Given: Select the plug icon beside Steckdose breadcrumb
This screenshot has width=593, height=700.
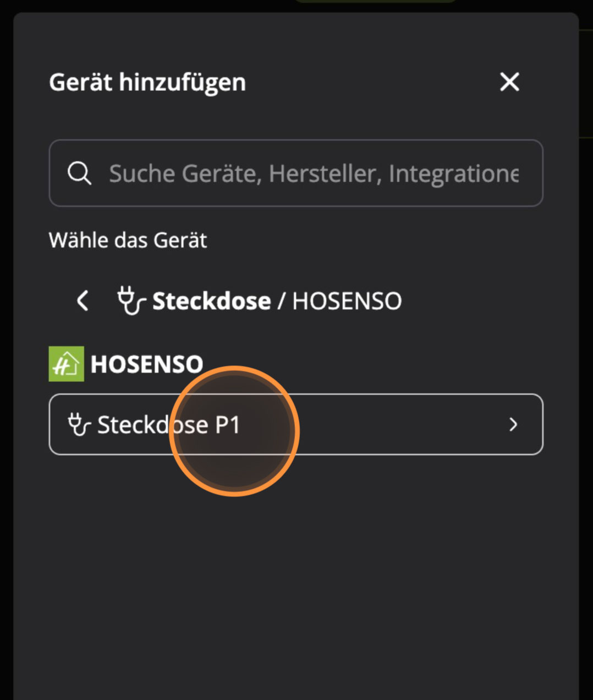Looking at the screenshot, I should [130, 300].
